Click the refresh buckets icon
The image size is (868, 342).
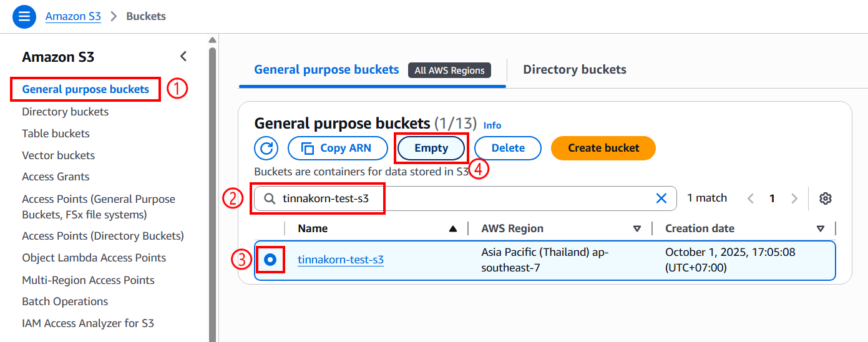click(x=266, y=149)
